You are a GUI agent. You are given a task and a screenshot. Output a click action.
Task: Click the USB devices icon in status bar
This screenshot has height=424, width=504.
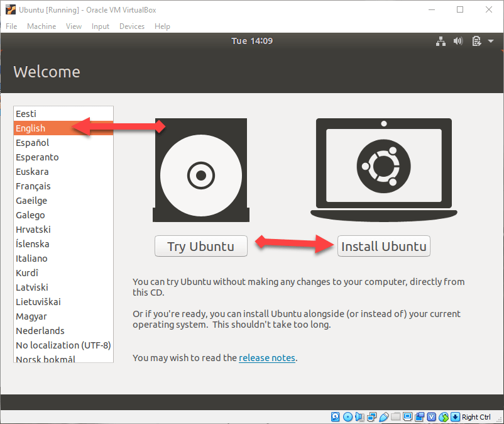(x=383, y=417)
